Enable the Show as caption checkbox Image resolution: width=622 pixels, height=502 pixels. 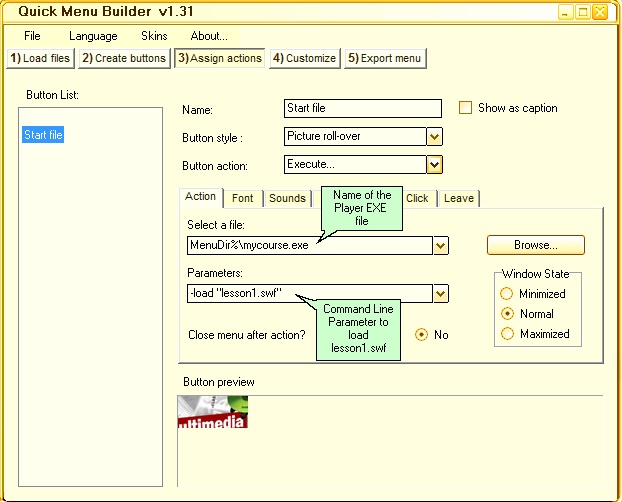point(465,108)
